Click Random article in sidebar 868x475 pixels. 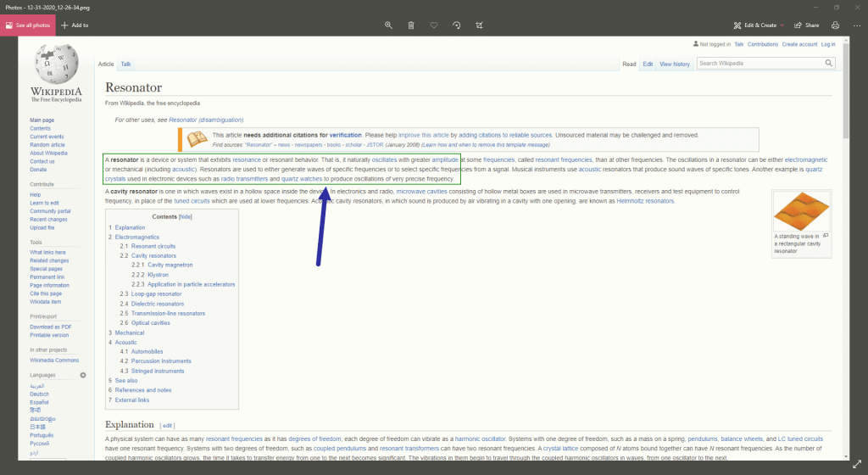[47, 145]
